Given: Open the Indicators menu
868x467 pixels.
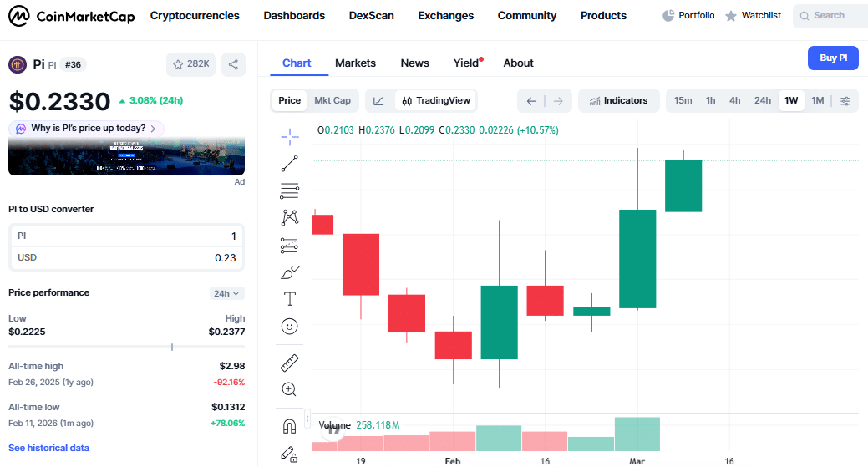Looking at the screenshot, I should pos(618,101).
